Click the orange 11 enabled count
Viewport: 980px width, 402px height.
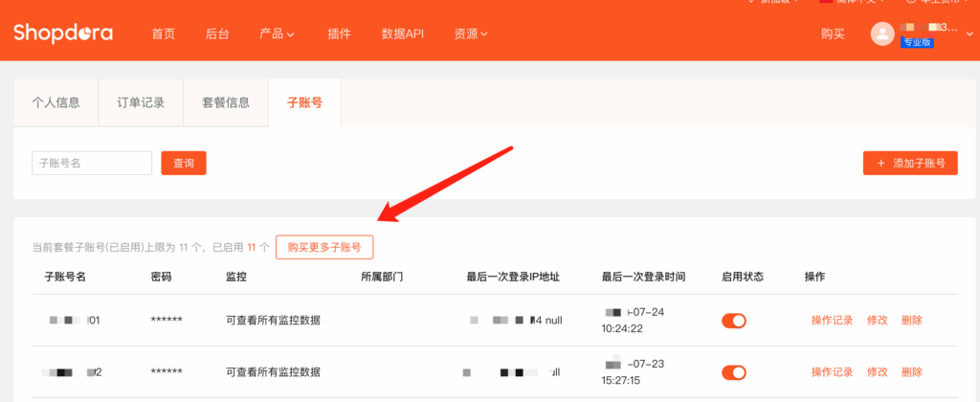(252, 248)
